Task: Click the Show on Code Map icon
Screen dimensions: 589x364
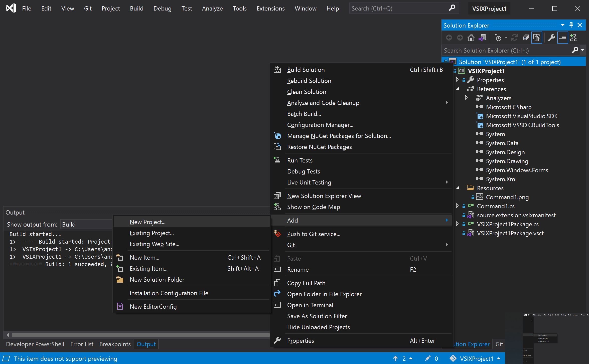Action: point(277,207)
